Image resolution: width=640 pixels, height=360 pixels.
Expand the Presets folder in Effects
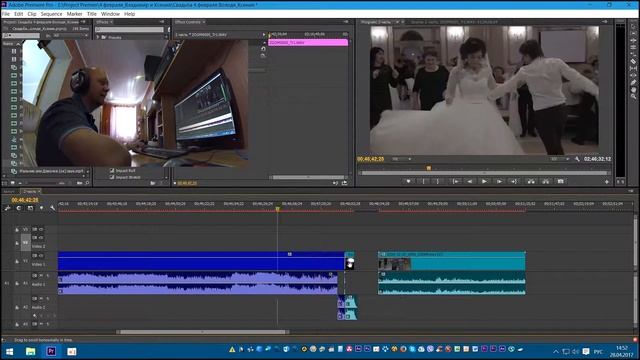(x=98, y=37)
